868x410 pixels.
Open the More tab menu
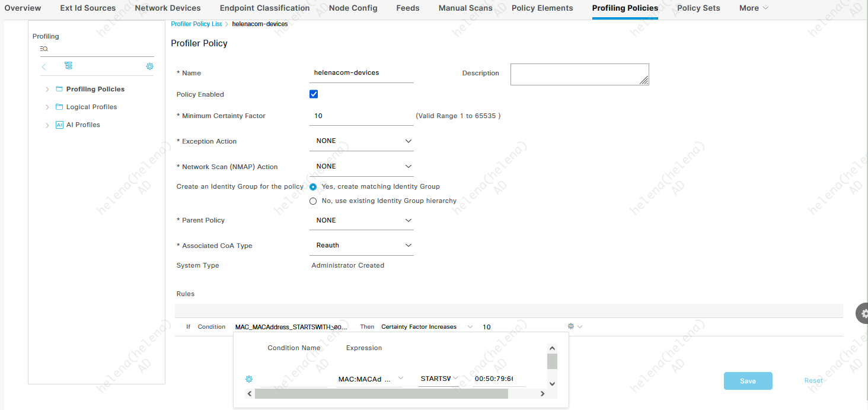[754, 8]
